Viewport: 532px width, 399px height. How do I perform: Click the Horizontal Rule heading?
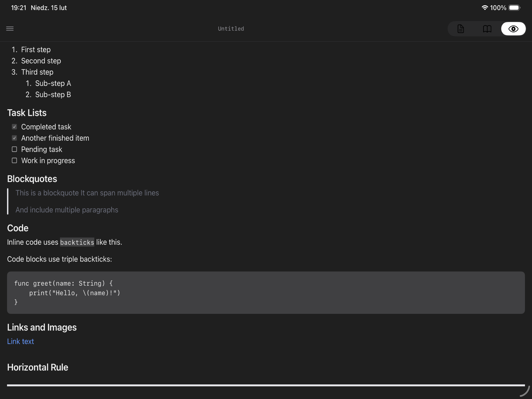coord(38,367)
